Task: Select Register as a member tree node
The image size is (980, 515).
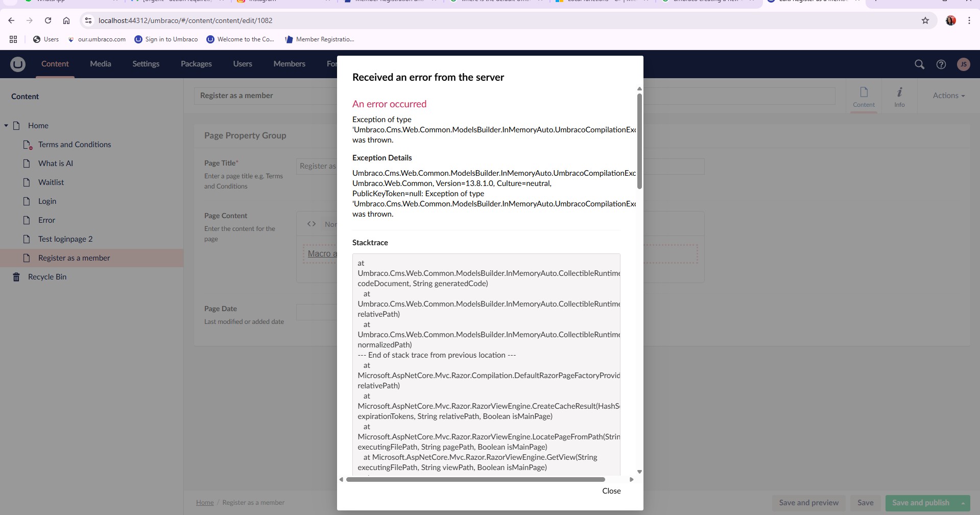Action: point(74,258)
